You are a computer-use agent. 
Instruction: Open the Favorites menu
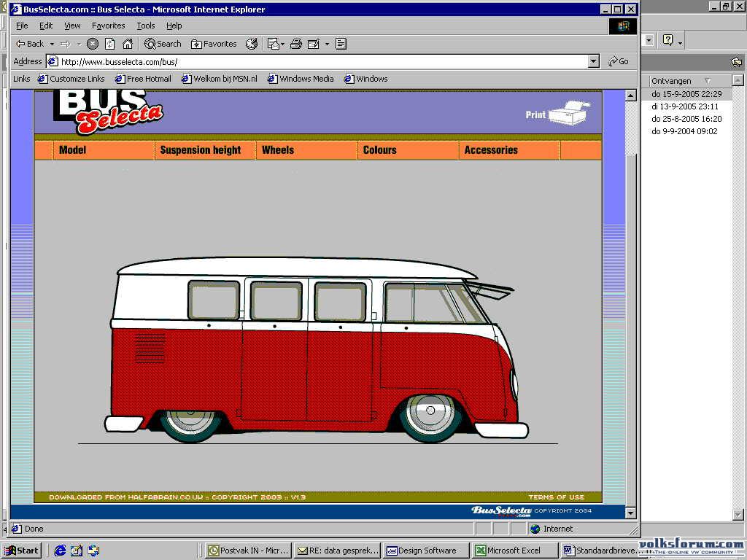click(108, 26)
